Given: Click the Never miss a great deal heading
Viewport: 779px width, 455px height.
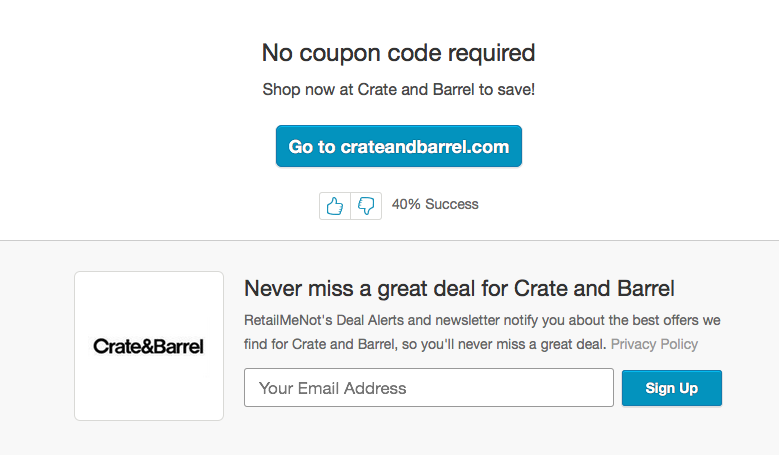Looking at the screenshot, I should click(459, 289).
